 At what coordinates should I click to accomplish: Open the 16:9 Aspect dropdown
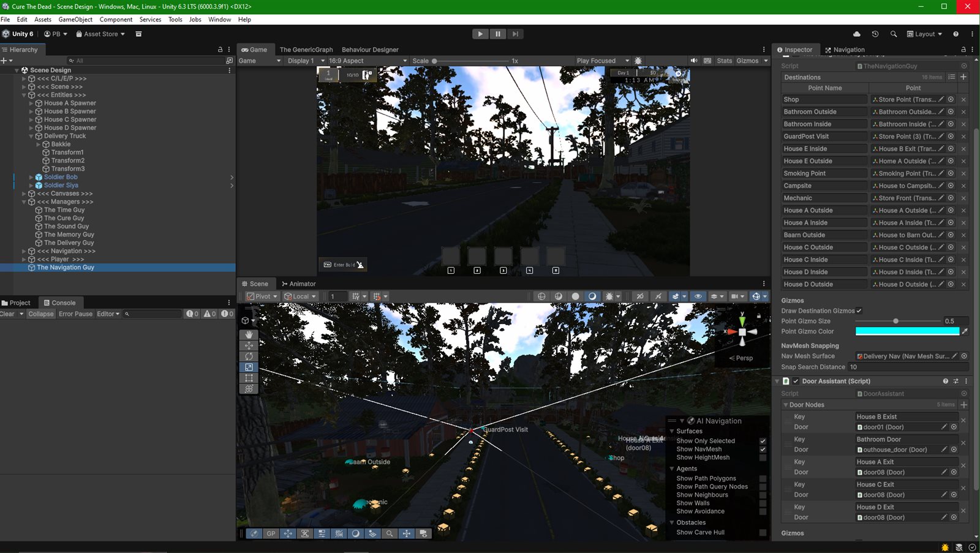point(367,61)
